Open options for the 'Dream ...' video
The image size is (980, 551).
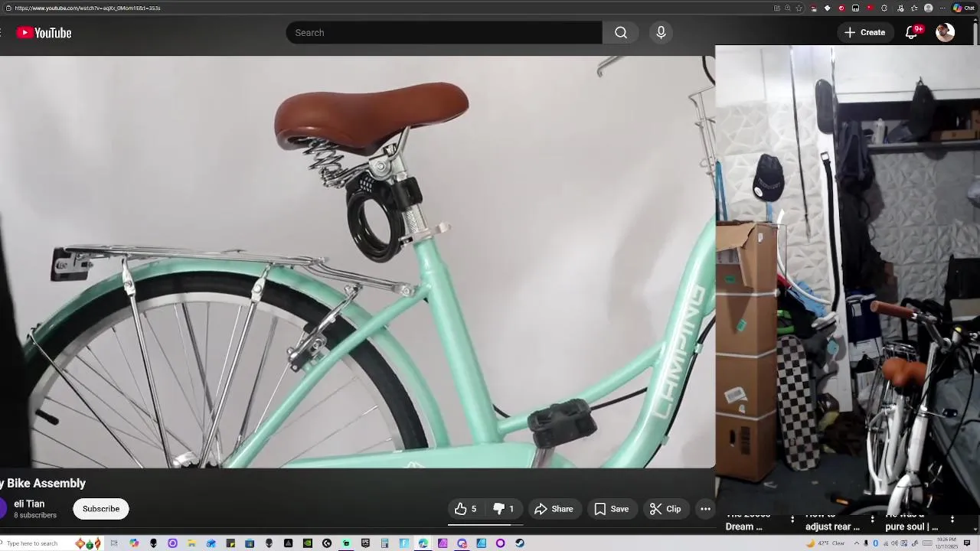(792, 520)
